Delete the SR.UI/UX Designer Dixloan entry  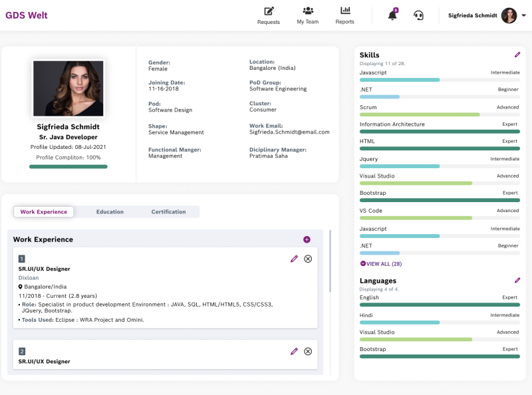[x=307, y=259]
